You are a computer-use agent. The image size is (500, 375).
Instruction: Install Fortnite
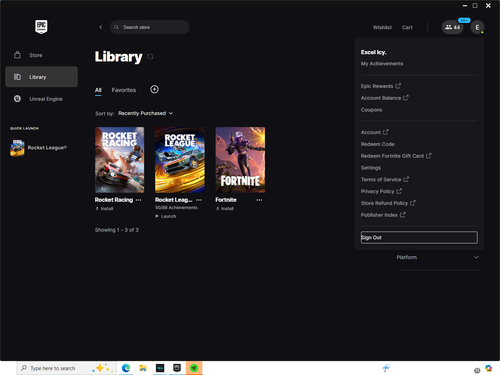pos(225,209)
